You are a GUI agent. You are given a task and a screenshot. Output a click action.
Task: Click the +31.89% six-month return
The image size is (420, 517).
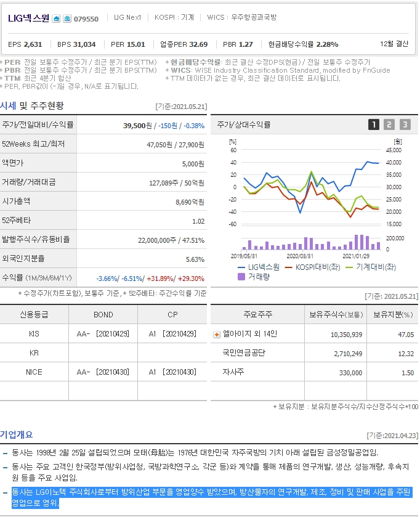point(161,279)
